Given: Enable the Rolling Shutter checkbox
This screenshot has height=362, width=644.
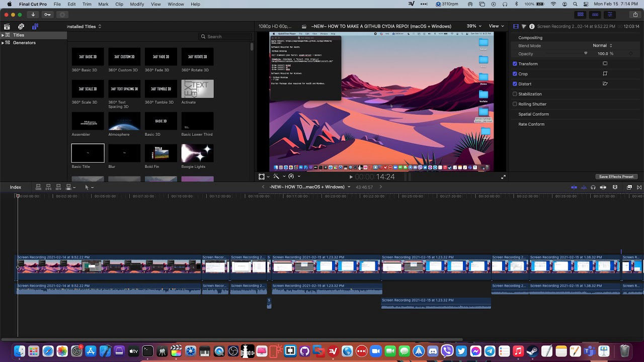Looking at the screenshot, I should (x=515, y=104).
